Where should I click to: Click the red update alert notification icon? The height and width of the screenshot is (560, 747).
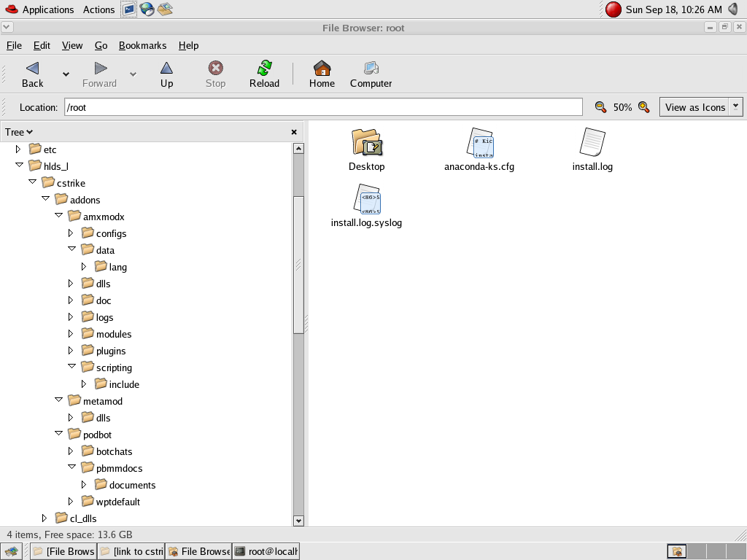coord(613,9)
